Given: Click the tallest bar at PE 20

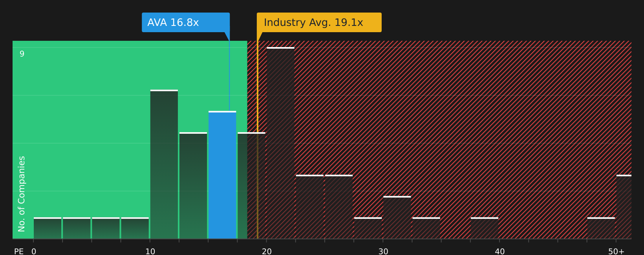Looking at the screenshot, I should pyautogui.click(x=280, y=143).
